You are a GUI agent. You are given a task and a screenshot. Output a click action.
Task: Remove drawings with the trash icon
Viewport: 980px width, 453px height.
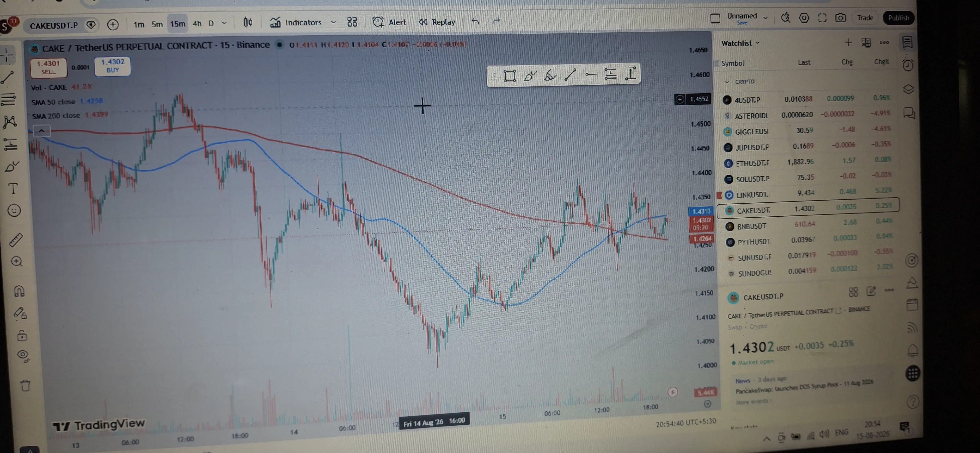[25, 386]
